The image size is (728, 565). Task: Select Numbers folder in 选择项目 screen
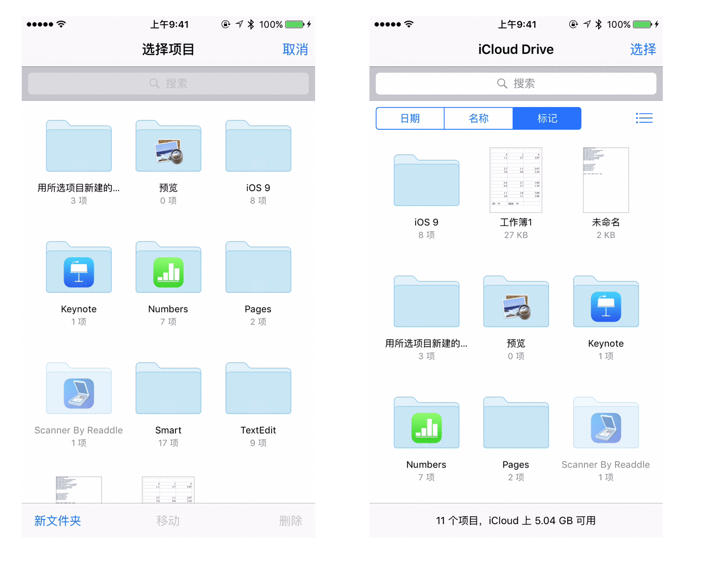pos(168,268)
